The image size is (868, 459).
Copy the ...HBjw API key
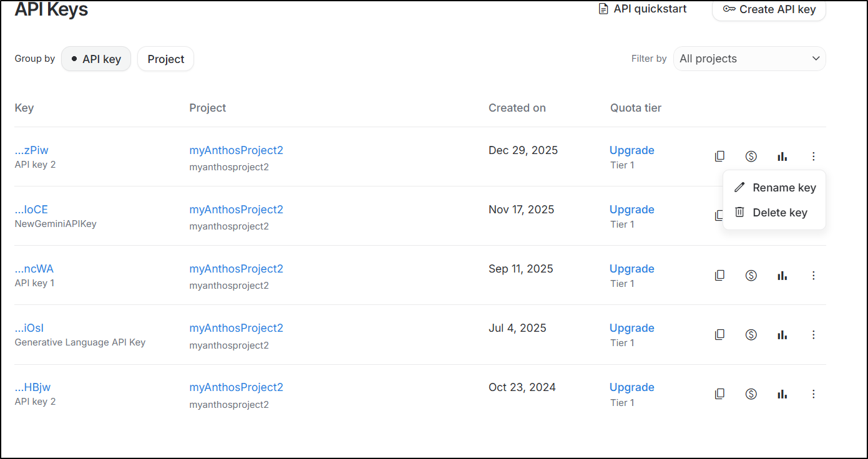pos(719,394)
